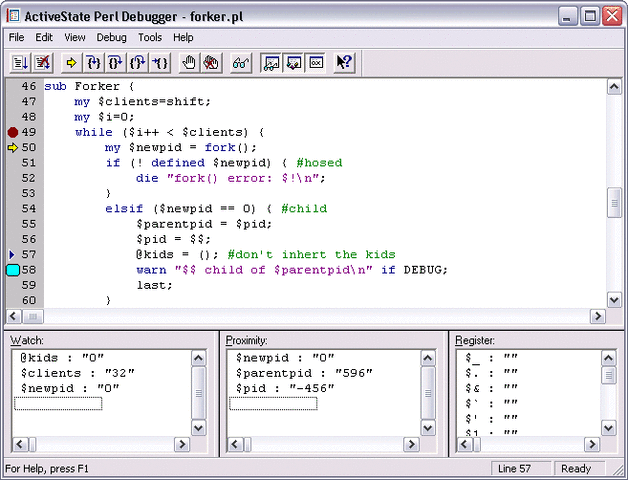Remove all breakpoints with crossed-hand icon
The width and height of the screenshot is (628, 480).
(x=211, y=63)
